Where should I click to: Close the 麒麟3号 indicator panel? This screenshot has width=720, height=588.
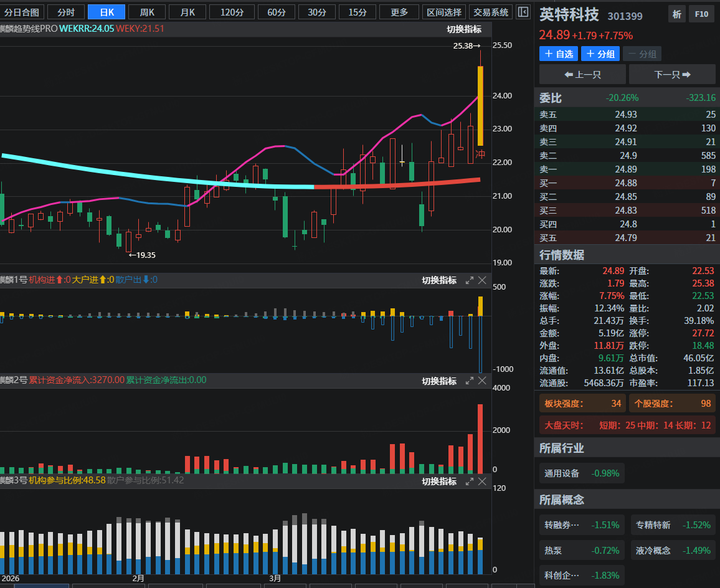pos(483,481)
